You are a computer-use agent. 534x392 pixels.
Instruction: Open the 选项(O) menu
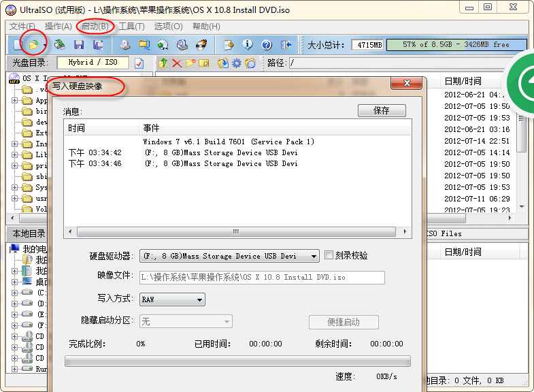pos(168,27)
